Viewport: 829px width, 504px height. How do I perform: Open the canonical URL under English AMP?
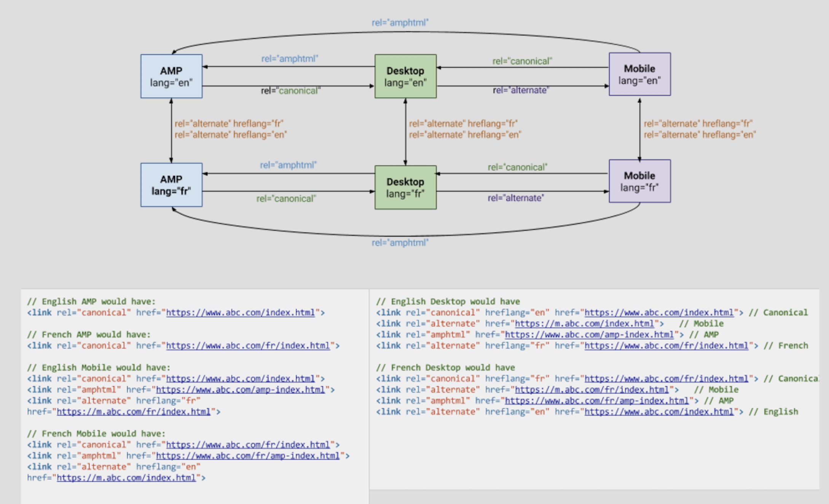point(241,313)
